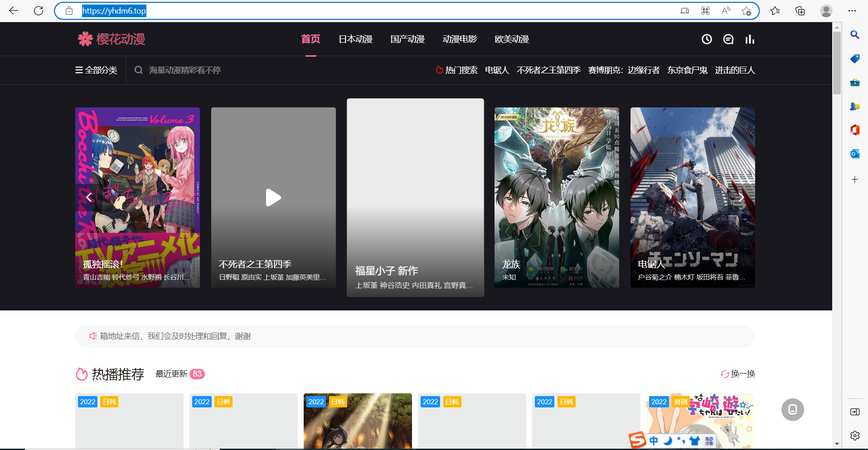Click the scrollbar down arrow
The height and width of the screenshot is (450, 868).
tap(837, 444)
